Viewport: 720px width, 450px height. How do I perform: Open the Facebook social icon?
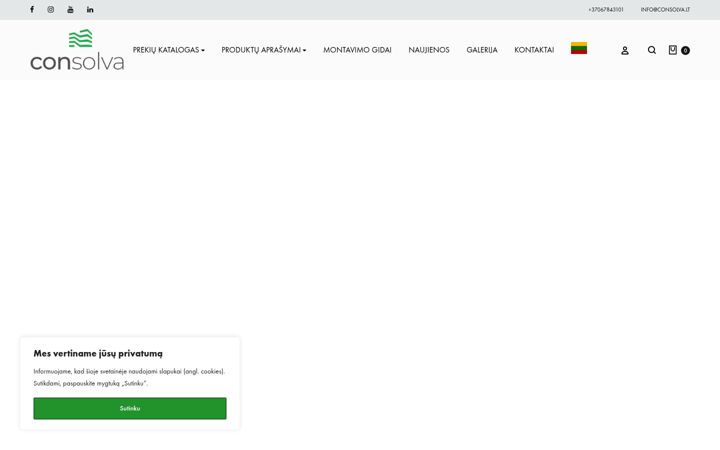(x=32, y=9)
